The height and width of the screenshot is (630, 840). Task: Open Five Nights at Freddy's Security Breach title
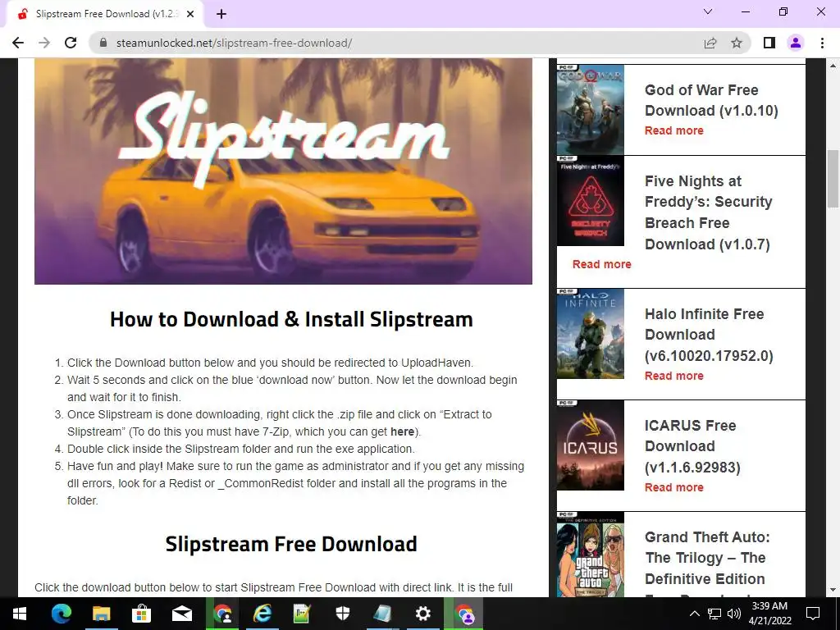709,212
